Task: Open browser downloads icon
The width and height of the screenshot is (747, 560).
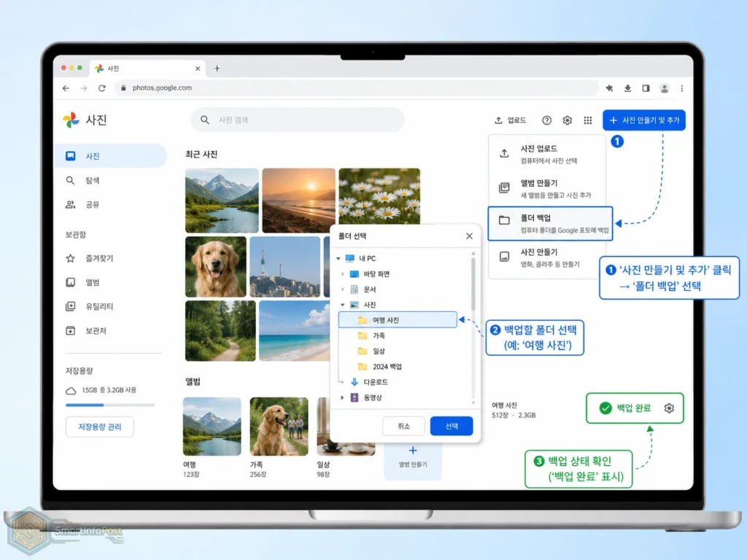Action: (x=627, y=88)
